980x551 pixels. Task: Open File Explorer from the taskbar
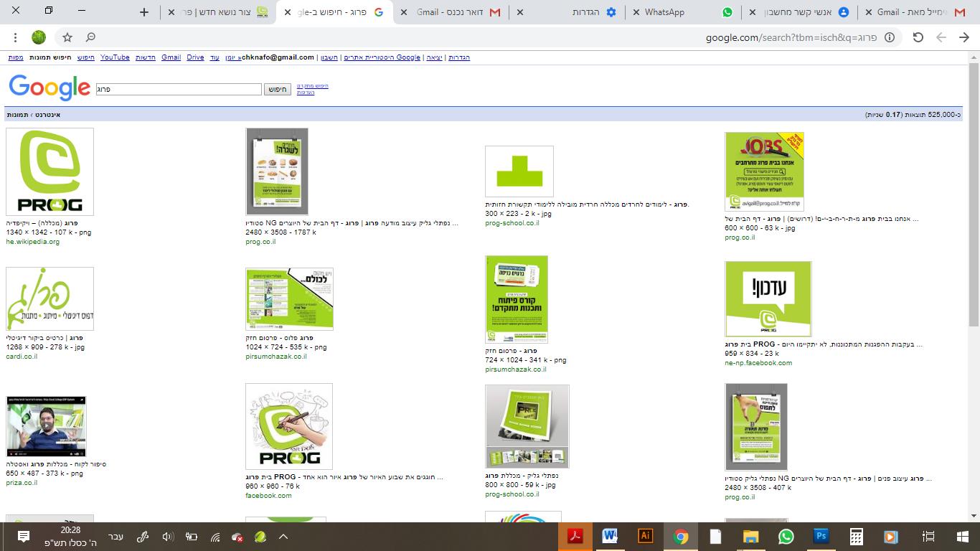(x=750, y=536)
